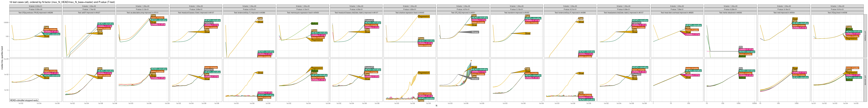Click the 'N' x-axis title below the panels
Image resolution: width=868 pixels, height=108 pixels.
(436, 106)
